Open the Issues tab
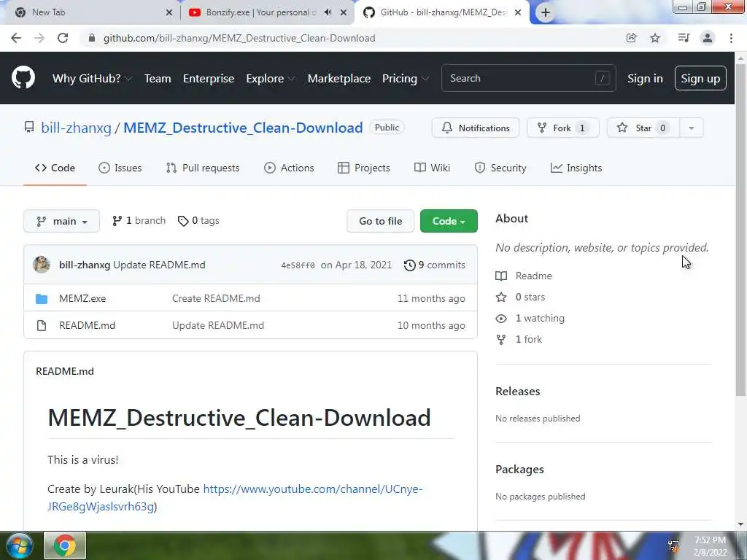Screen dimensions: 747x560 (120, 168)
